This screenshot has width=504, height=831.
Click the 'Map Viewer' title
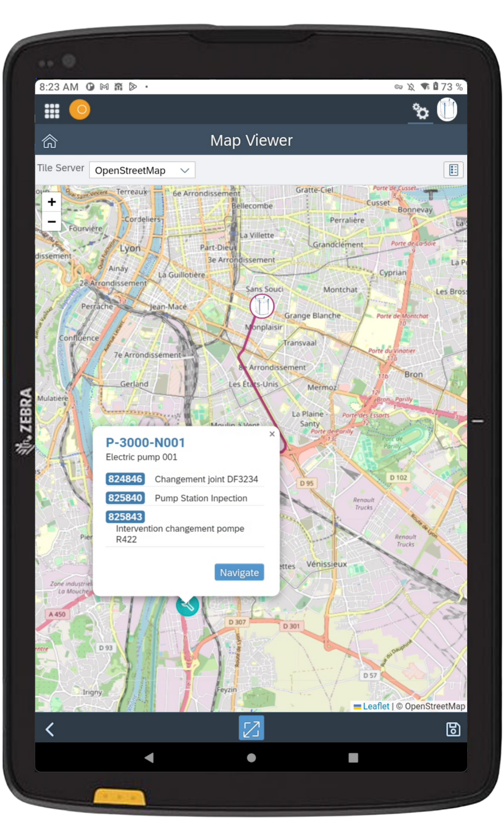[x=252, y=141]
